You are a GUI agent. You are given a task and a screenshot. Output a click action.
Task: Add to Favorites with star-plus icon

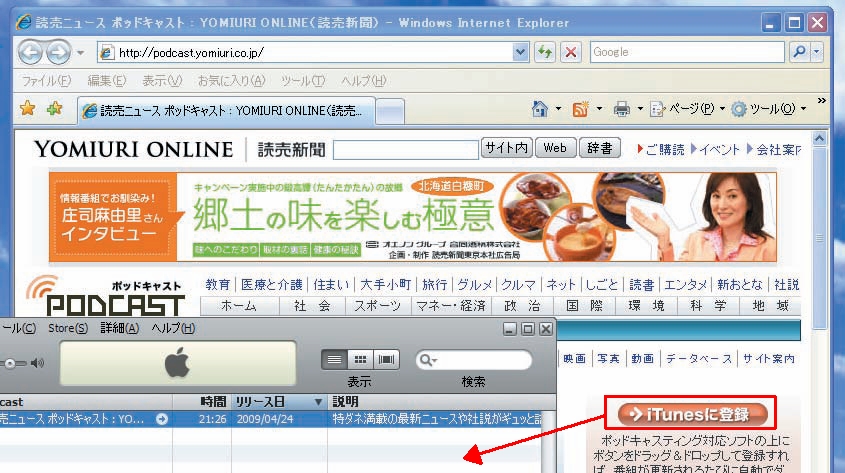tap(54, 109)
